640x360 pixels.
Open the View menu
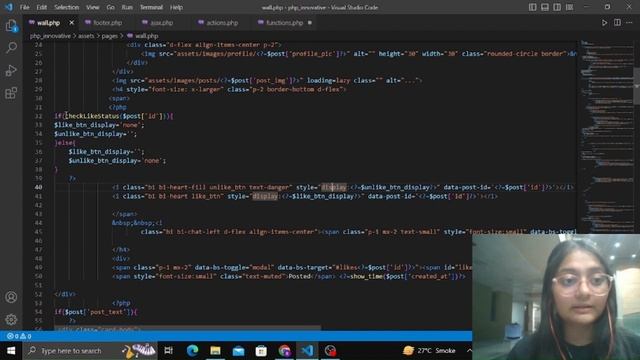[x=93, y=7]
